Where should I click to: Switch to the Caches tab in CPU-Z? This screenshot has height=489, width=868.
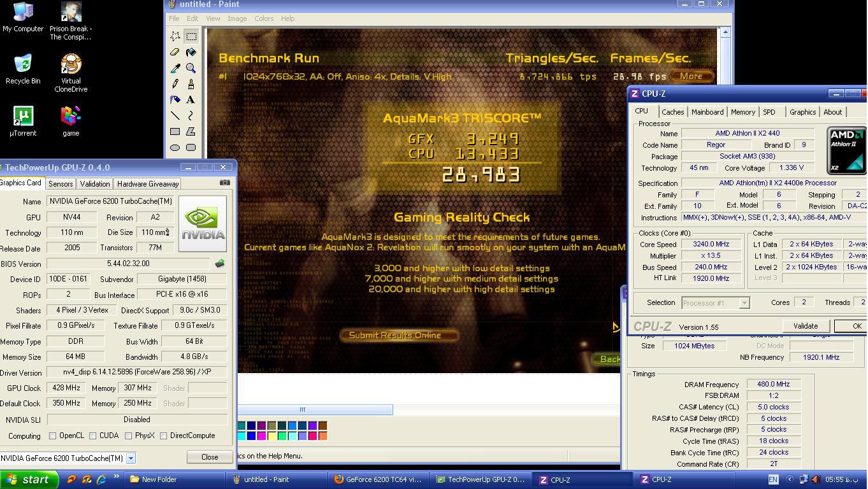click(x=672, y=112)
